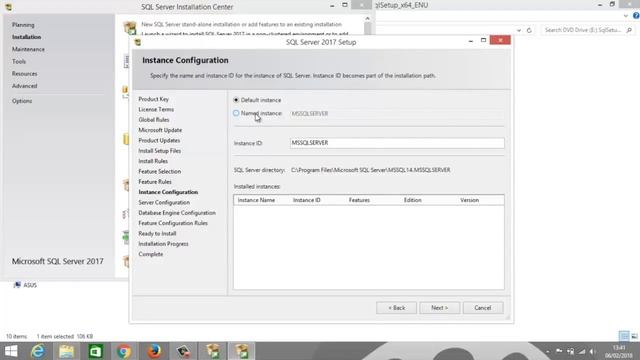Open Planning in SQL Server Installation Center
The width and height of the screenshot is (640, 360).
point(23,25)
